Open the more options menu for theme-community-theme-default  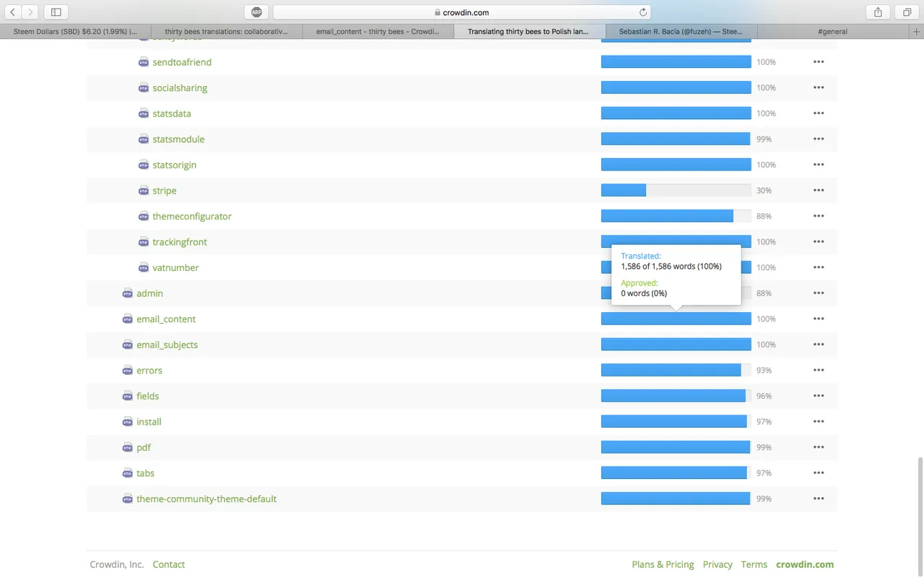coord(819,499)
